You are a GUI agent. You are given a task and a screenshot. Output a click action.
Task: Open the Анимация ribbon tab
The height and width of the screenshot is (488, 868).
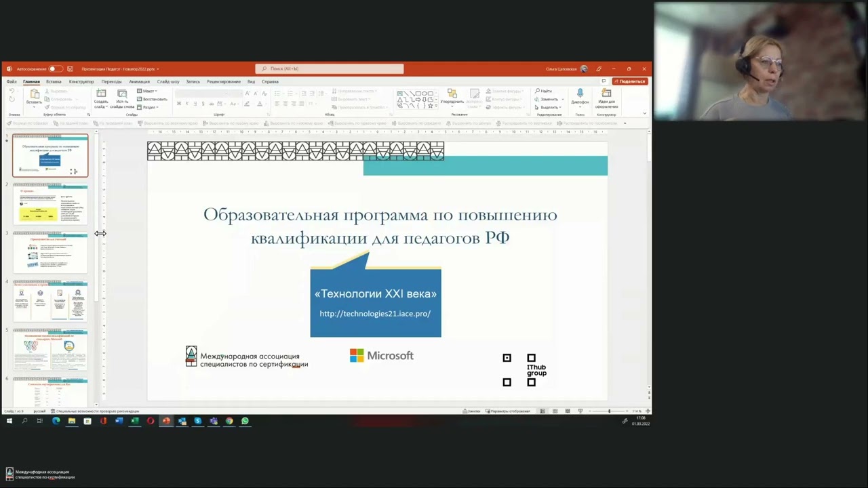click(139, 81)
